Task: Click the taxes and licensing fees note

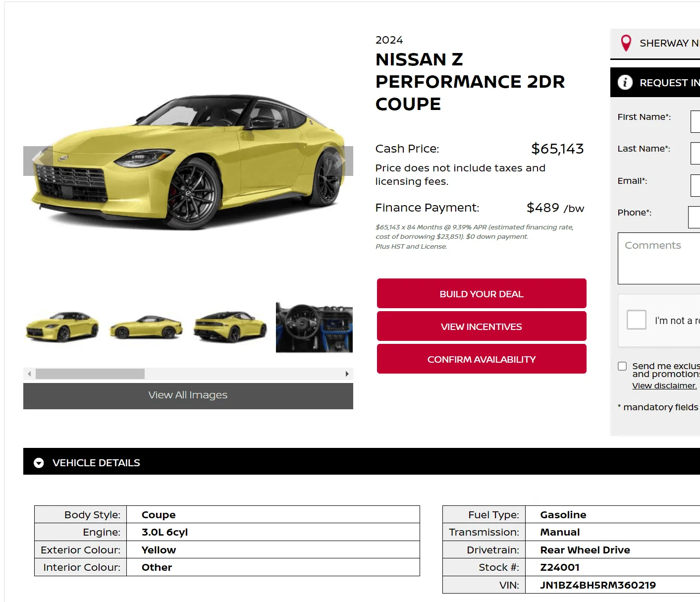Action: 460,174
